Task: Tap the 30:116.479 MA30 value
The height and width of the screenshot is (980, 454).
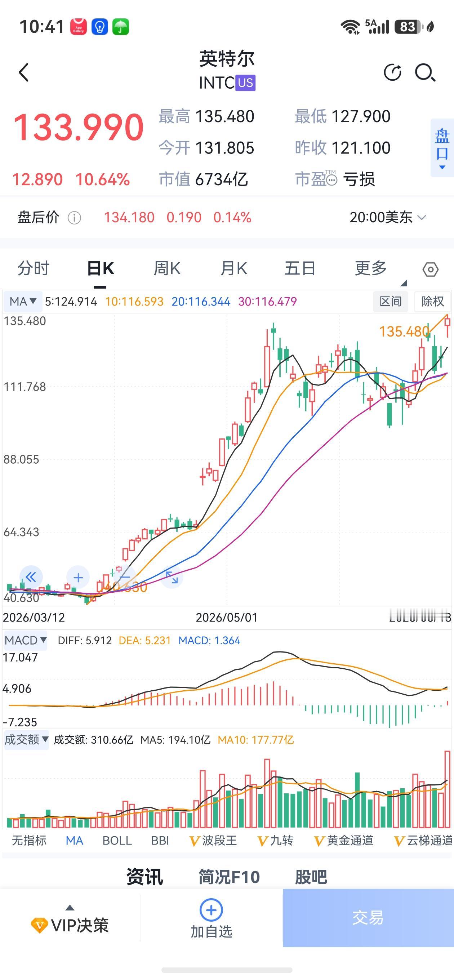Action: tap(267, 302)
